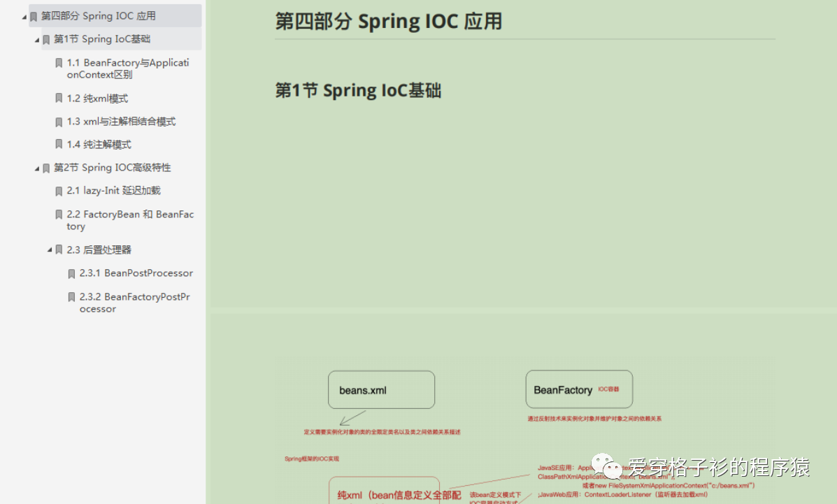Screen dimensions: 837x504
Task: Open 1.4 纯注解模式 bookmark
Action: [x=99, y=145]
